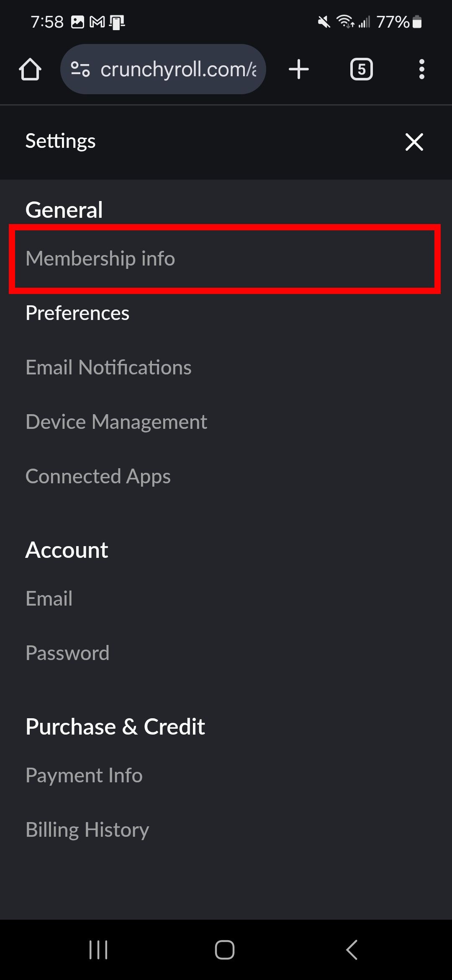Open Membership info
The image size is (452, 980).
coord(100,258)
